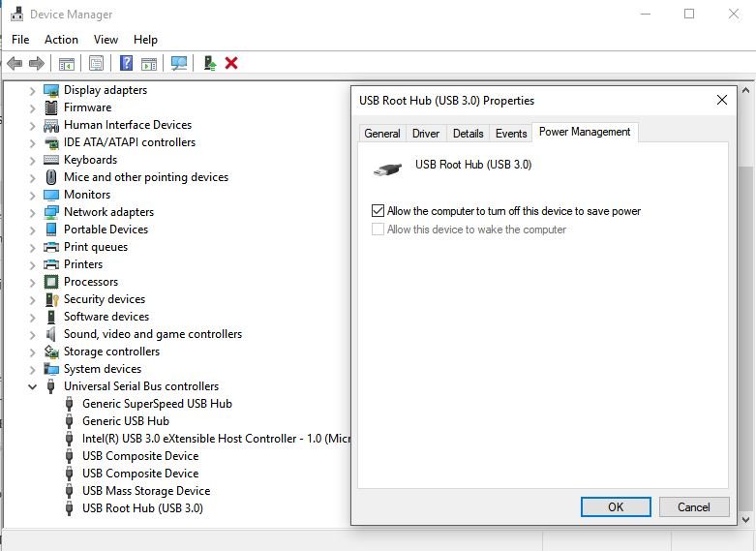The width and height of the screenshot is (756, 551).
Task: Select the Power Management tab
Action: (x=585, y=132)
